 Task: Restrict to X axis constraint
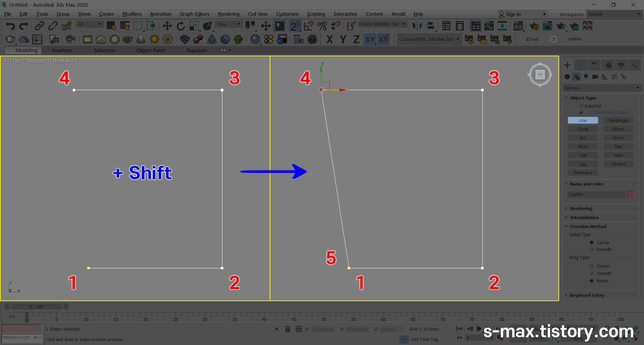point(329,40)
